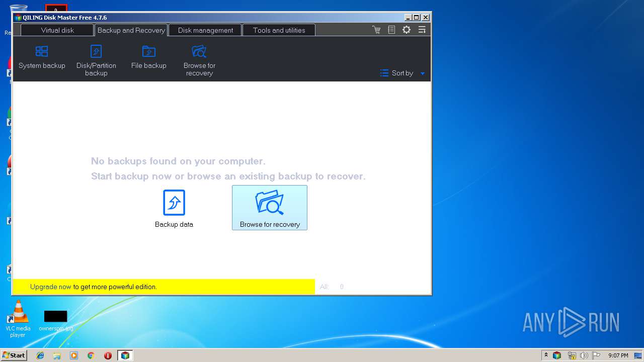Show hidden system tray icons
The height and width of the screenshot is (362, 644).
click(546, 355)
